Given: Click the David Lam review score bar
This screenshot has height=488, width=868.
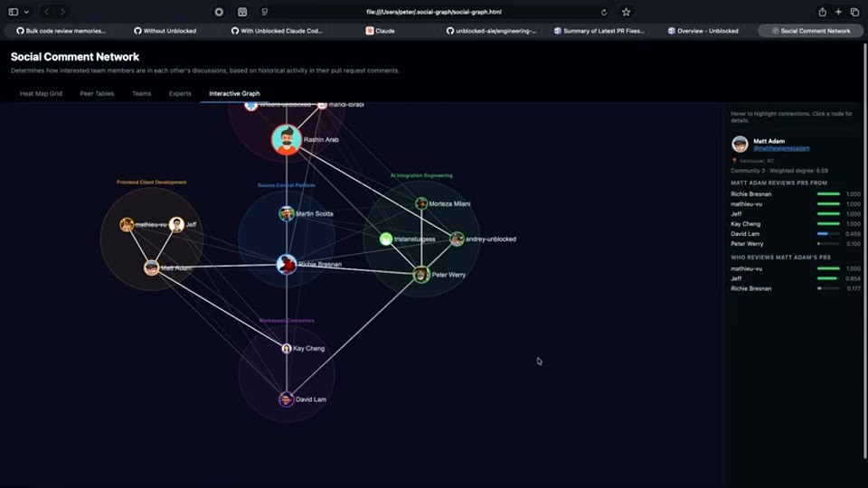Looking at the screenshot, I should 828,233.
